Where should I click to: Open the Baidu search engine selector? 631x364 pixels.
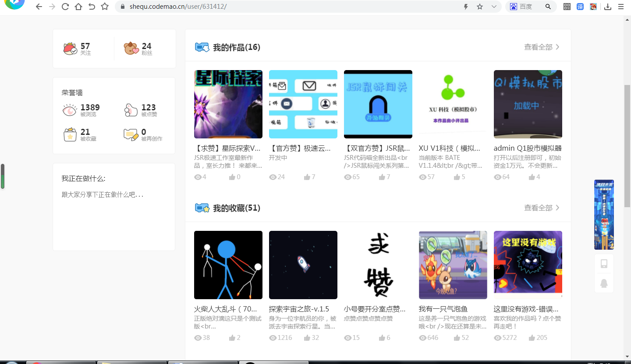point(514,7)
